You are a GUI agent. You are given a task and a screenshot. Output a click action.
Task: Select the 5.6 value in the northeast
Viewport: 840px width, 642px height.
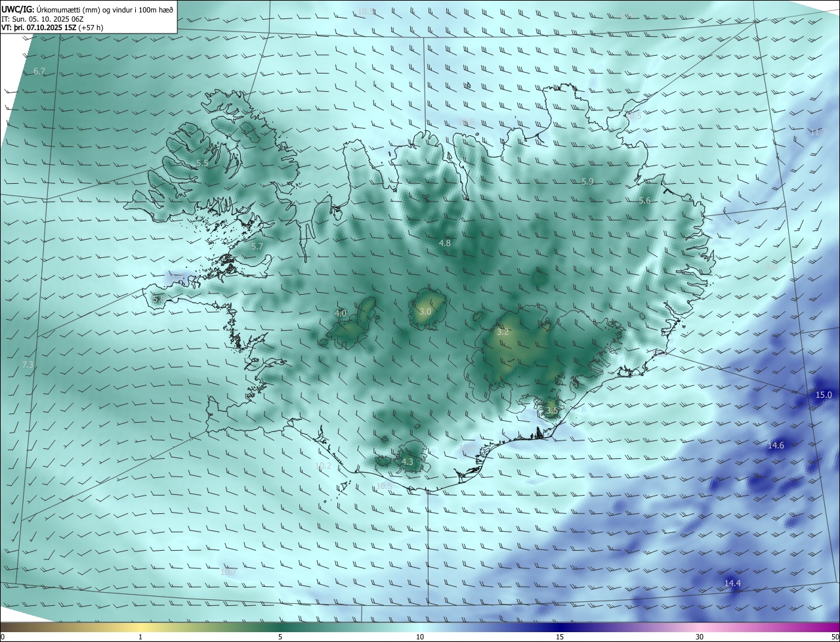coord(644,201)
